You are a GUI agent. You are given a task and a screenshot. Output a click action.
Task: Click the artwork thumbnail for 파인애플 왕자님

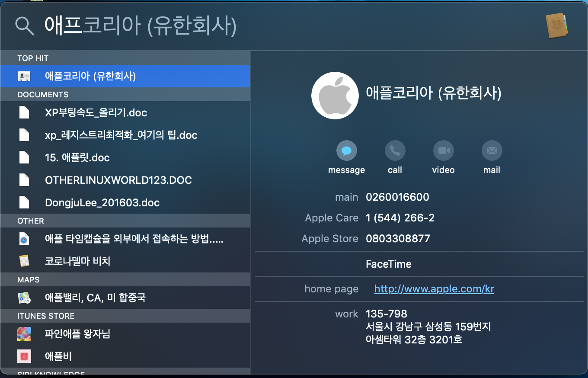[24, 334]
